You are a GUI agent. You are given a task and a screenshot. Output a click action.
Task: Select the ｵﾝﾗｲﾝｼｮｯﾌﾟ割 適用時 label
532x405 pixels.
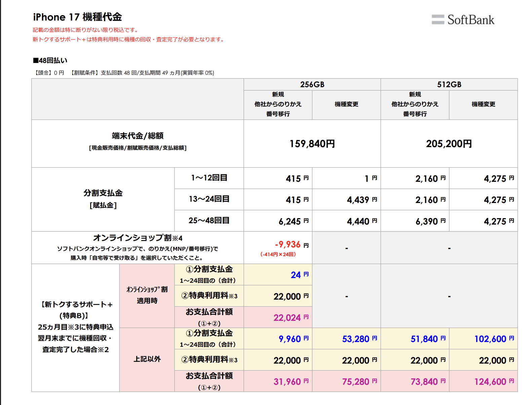147,295
